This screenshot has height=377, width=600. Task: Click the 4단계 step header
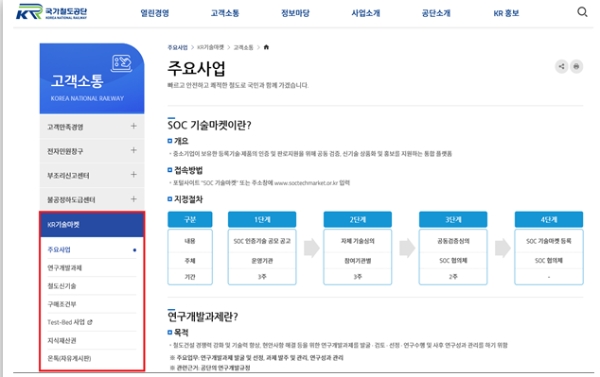(549, 219)
